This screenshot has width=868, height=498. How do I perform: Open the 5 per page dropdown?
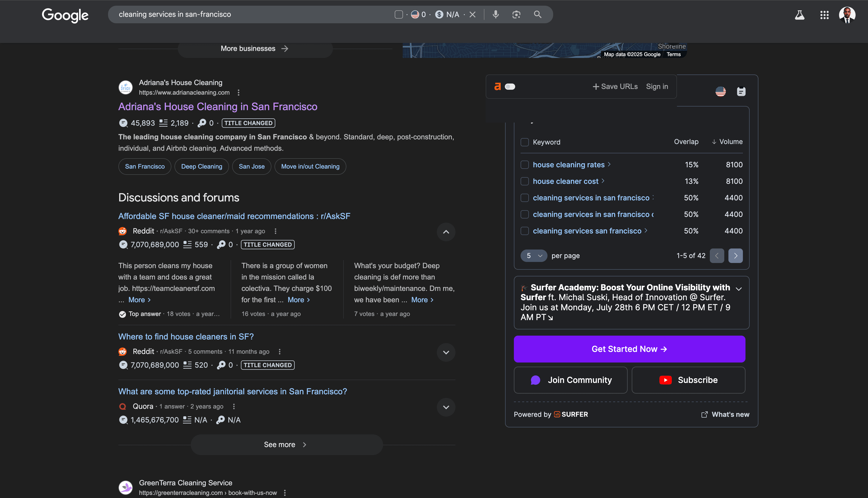[534, 255]
